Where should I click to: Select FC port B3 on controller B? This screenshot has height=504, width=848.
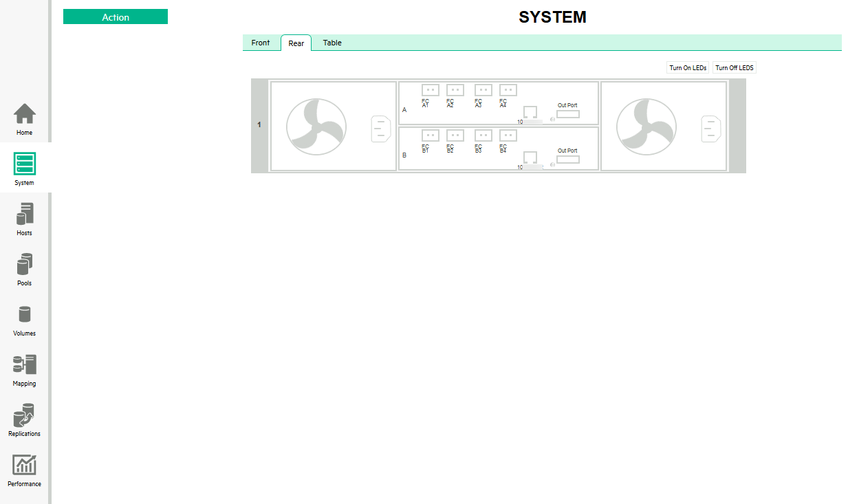point(483,135)
